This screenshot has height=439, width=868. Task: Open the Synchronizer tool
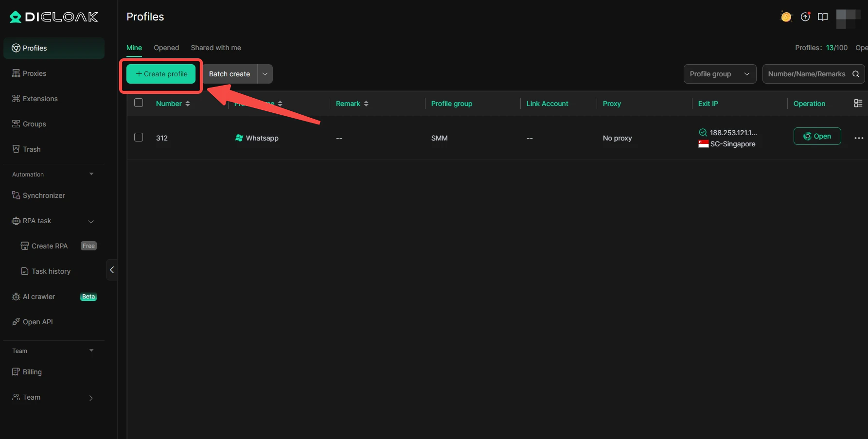coord(44,195)
